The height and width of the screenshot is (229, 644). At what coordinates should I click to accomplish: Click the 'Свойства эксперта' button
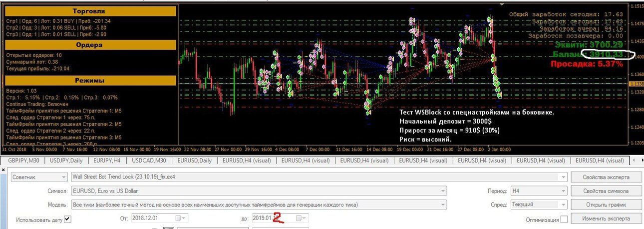tap(606, 177)
